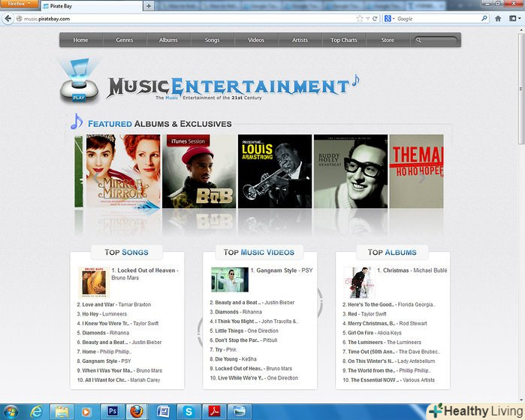Screen dimensions: 525x420
Task: Reload the page with refresh icon
Action: click(375, 19)
